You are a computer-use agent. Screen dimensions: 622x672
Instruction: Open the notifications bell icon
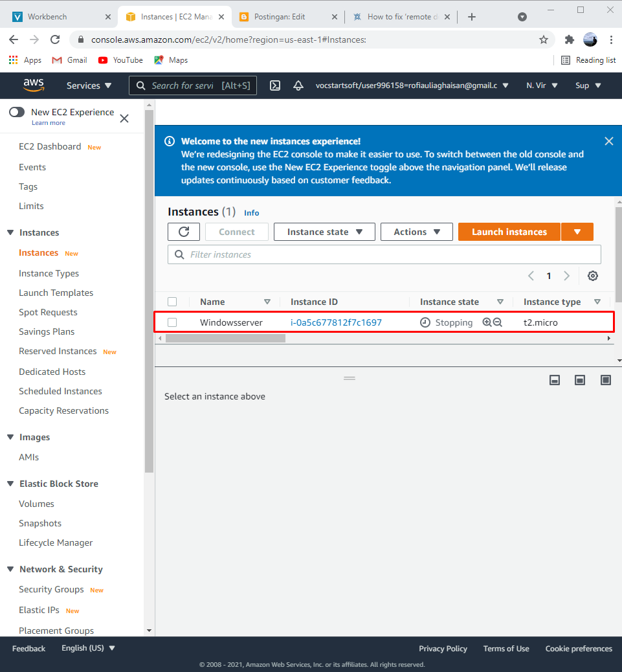(298, 85)
